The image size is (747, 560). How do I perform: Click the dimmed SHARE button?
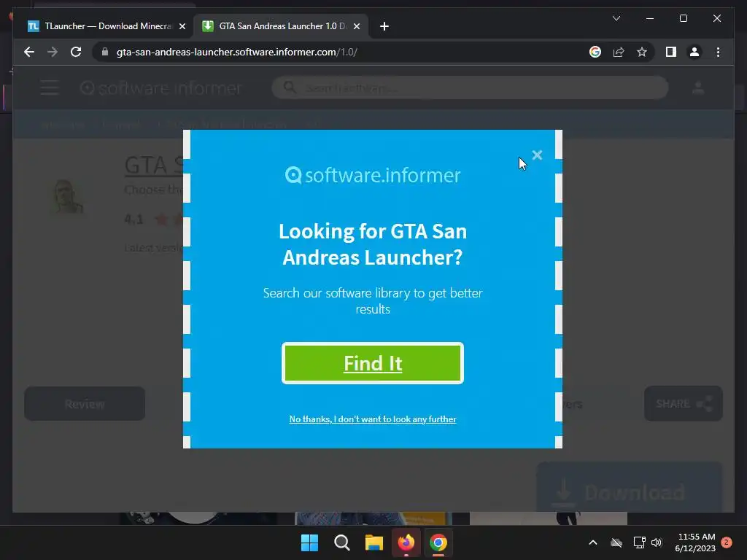(683, 404)
